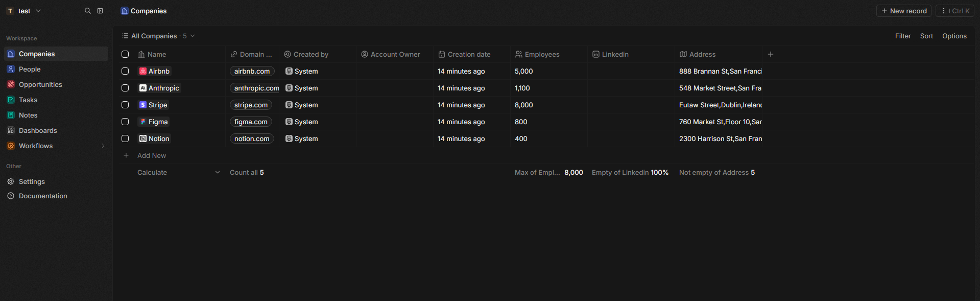Screen dimensions: 980x301
Task: Click the Airbnb logo icon
Action: click(143, 71)
